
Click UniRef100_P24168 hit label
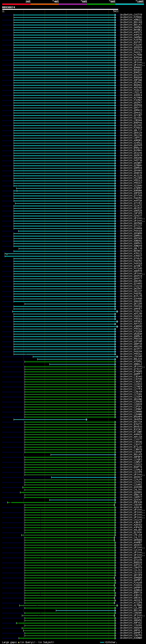point(131,583)
